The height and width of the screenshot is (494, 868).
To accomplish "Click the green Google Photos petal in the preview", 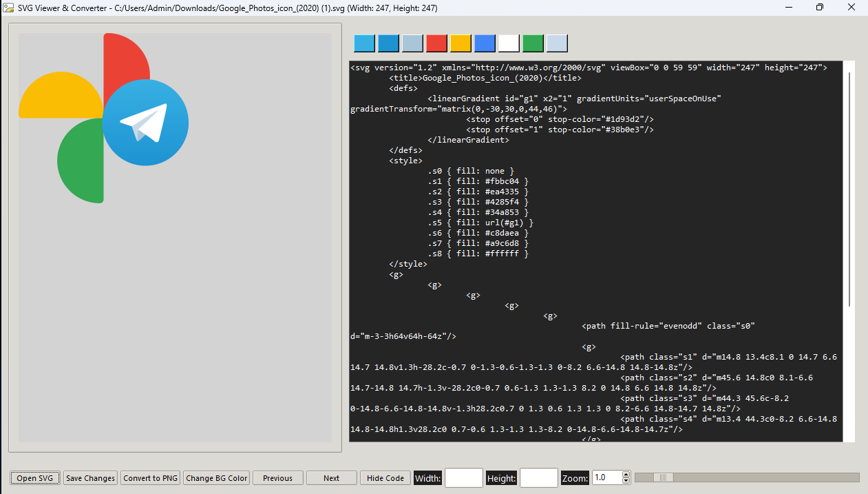I will point(80,161).
